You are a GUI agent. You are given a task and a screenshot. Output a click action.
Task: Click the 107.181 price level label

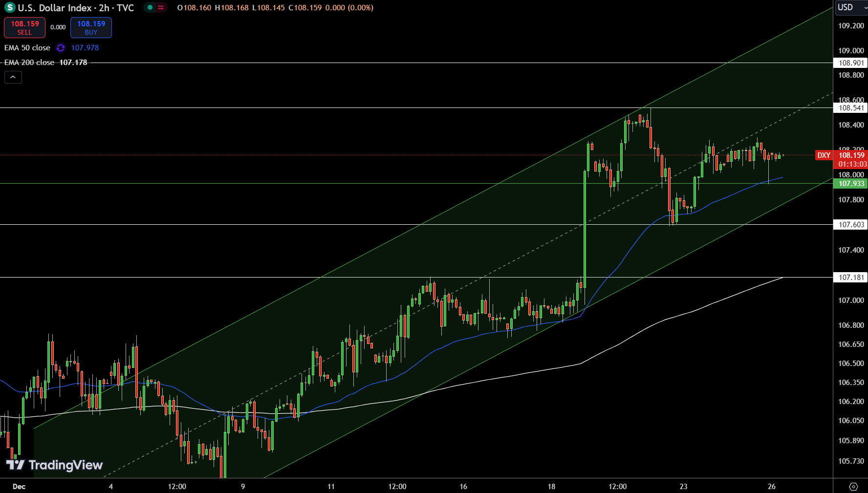pos(851,278)
